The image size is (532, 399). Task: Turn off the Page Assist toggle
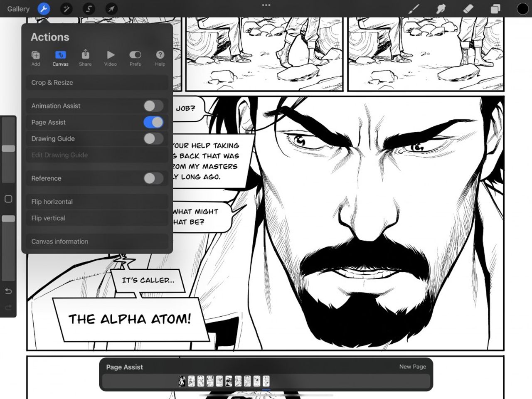tap(153, 122)
